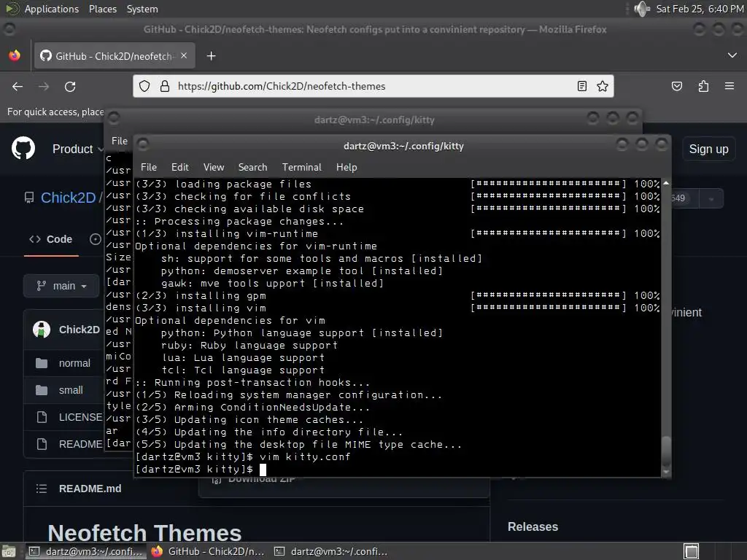The height and width of the screenshot is (560, 747).
Task: Open File menu of the back terminal window
Action: [x=119, y=141]
